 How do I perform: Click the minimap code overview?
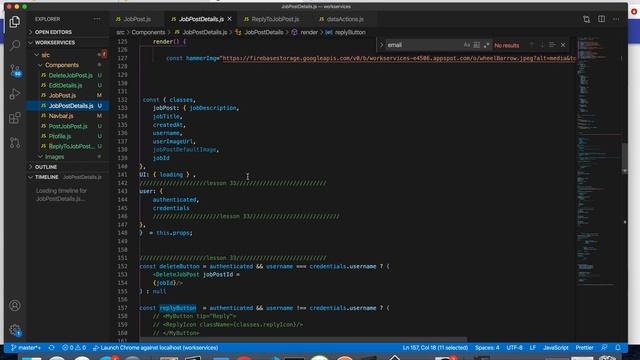click(598, 163)
